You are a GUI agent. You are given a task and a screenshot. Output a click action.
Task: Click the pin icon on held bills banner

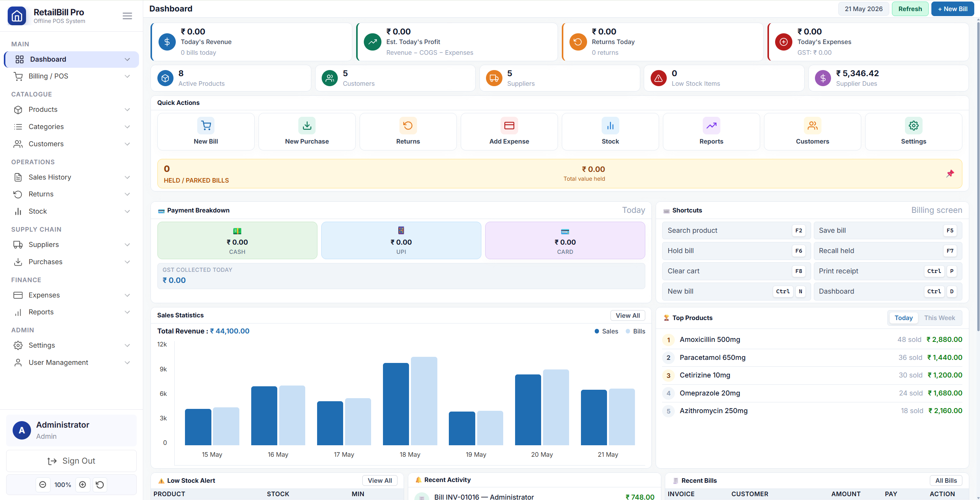click(950, 174)
